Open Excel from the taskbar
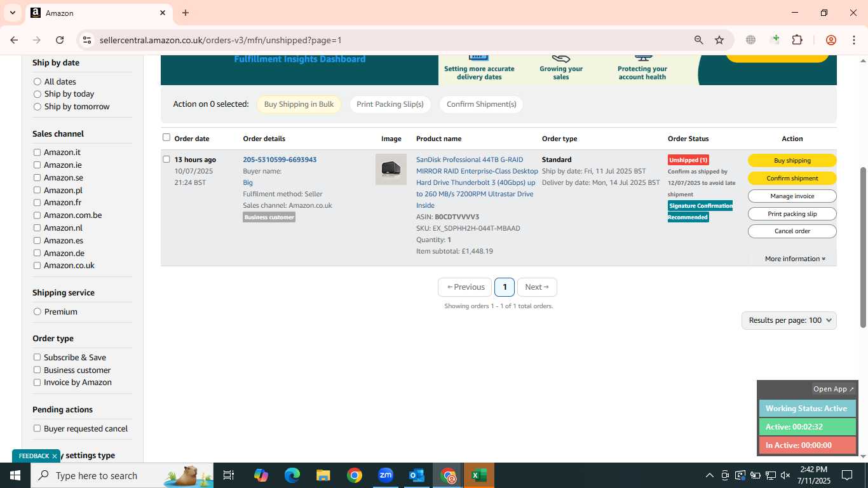 pos(478,475)
